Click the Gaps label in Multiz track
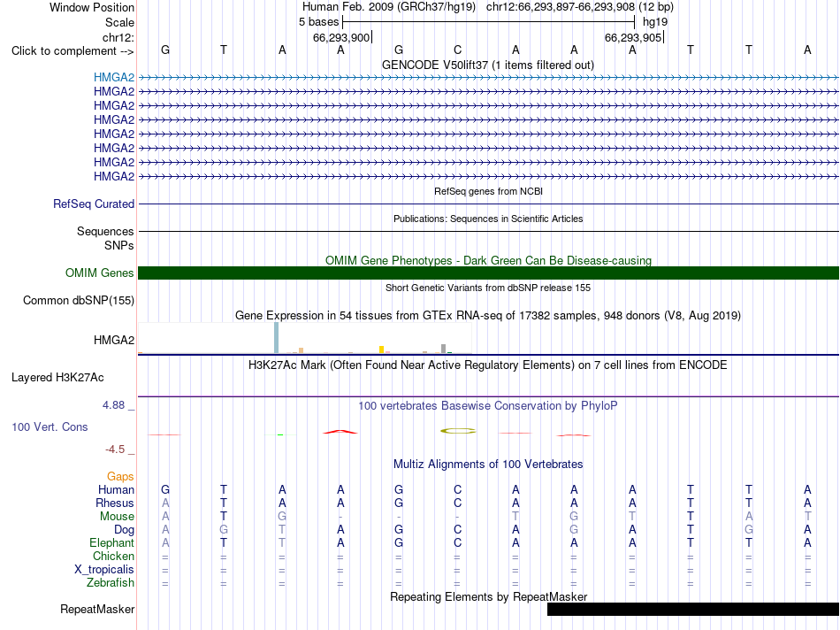Screen dimensions: 840x630 (x=120, y=476)
